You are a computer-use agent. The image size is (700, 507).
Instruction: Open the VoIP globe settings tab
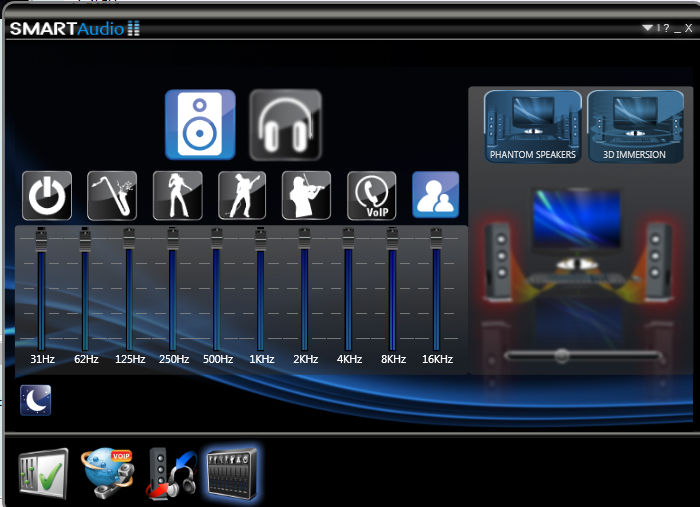tap(107, 473)
